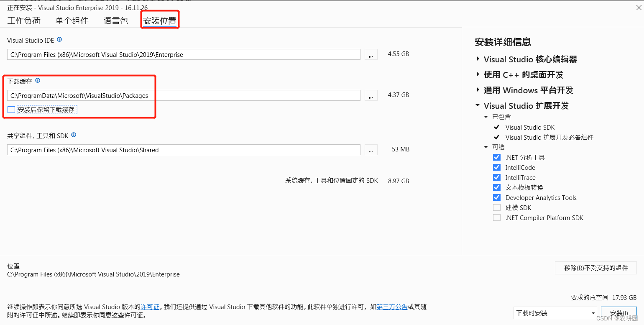Screen dimensions: 644x325
Task: Click 4.37 GB size value
Action: tap(399, 95)
